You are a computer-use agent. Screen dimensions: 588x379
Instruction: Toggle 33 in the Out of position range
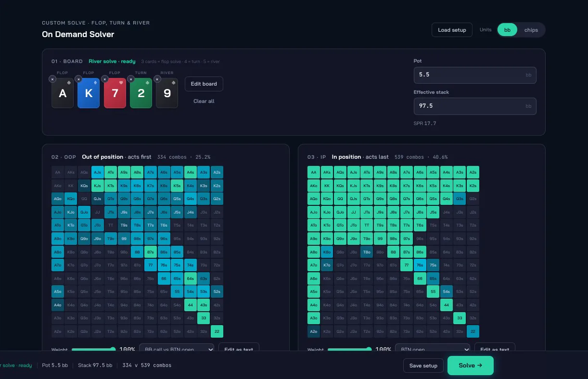(204, 318)
